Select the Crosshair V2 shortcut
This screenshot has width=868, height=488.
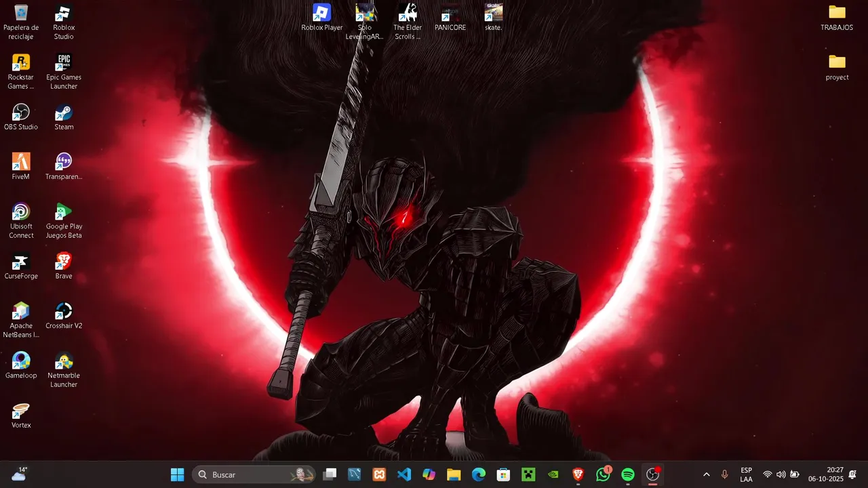[x=64, y=316]
